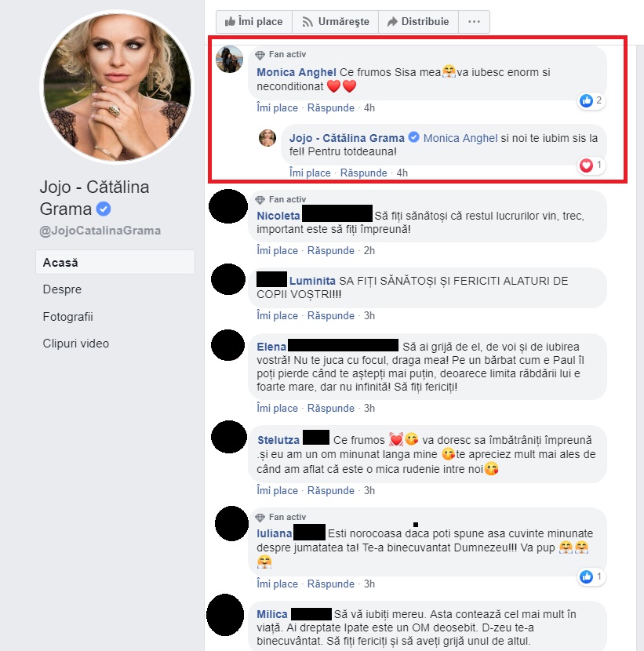Open Monica Anghel's commenter avatar
This screenshot has width=644, height=651.
(x=229, y=60)
